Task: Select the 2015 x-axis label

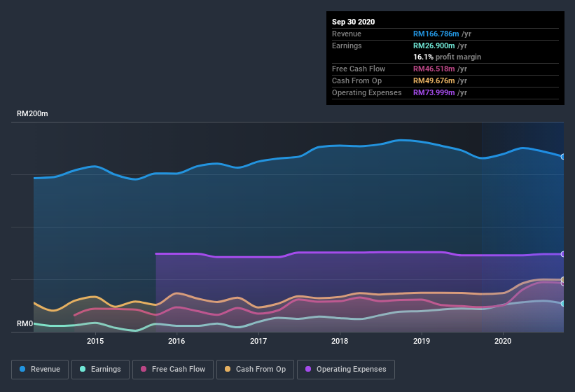Action: (95, 341)
